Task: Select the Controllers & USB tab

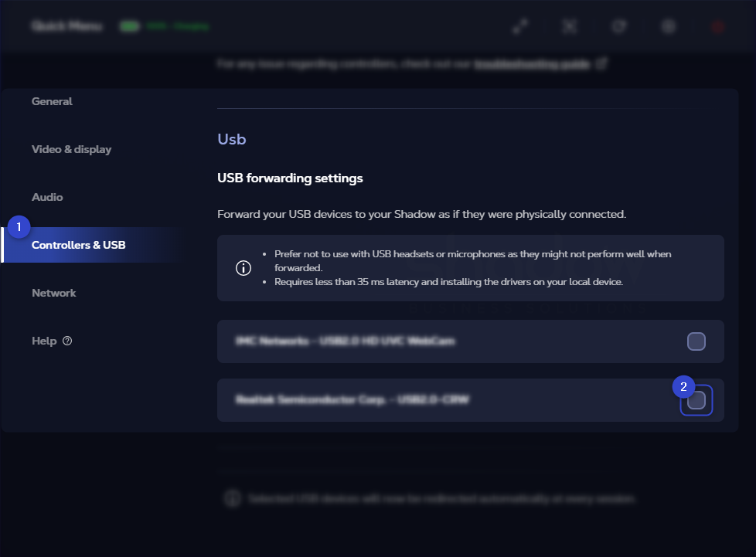Action: 78,245
